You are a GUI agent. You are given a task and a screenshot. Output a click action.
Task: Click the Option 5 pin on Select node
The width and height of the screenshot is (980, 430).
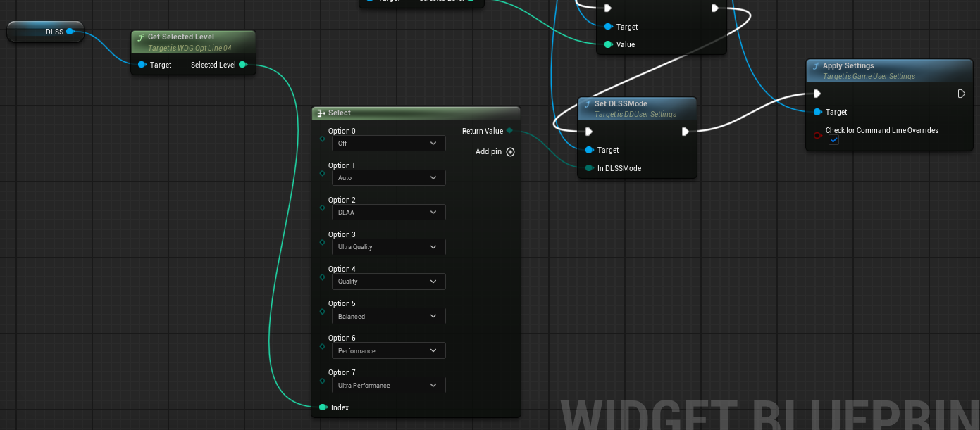322,311
